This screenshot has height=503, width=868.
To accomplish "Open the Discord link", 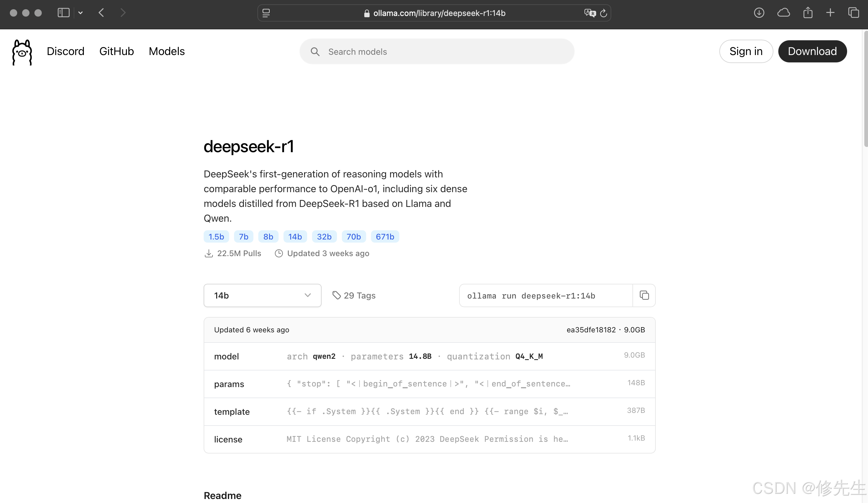I will point(65,51).
